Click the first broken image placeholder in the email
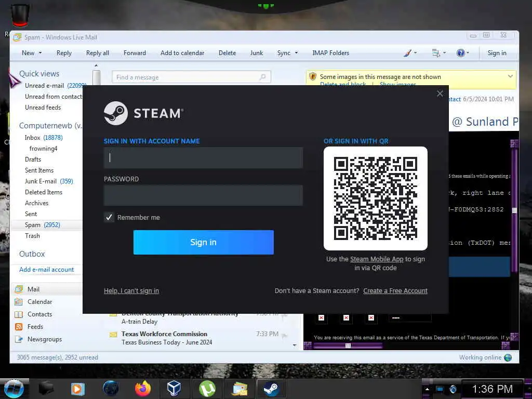Screen dimensions: 532x399 (x=321, y=318)
